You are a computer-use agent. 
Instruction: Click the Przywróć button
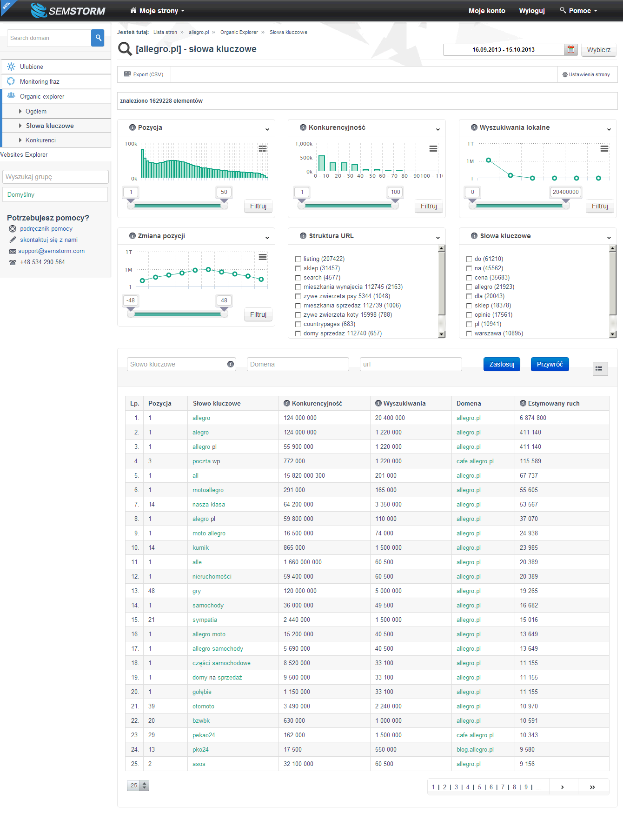coord(550,364)
